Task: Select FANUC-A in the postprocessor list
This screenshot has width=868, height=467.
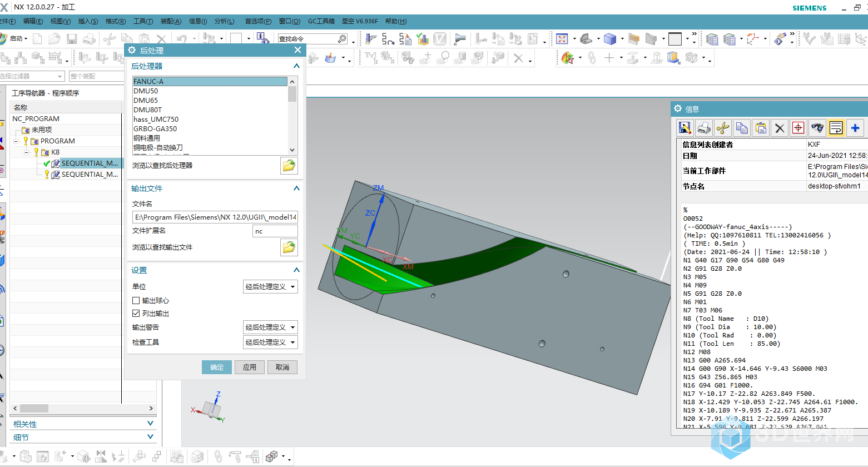Action: click(210, 82)
